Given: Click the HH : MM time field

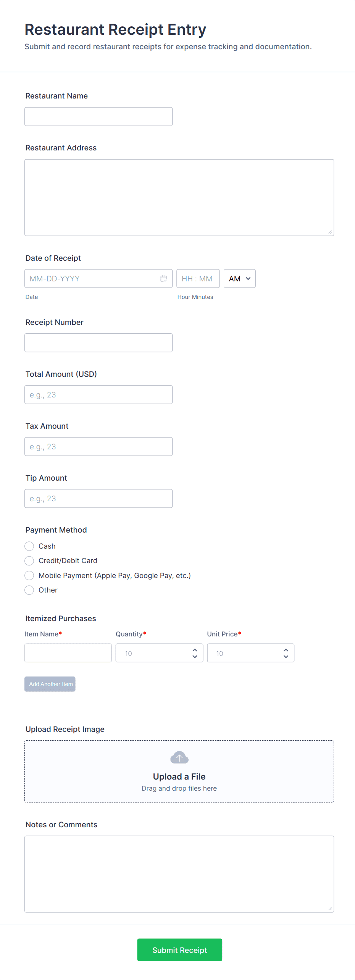Looking at the screenshot, I should (198, 279).
